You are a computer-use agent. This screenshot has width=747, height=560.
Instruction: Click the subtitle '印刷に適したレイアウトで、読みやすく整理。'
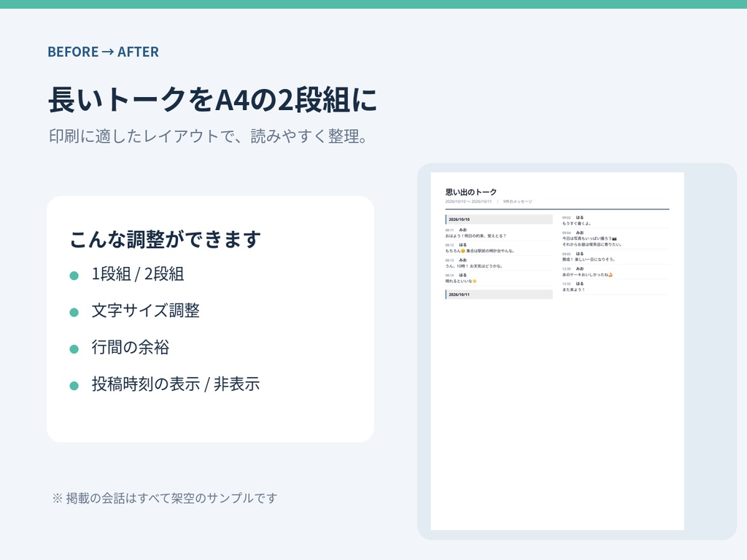point(208,136)
